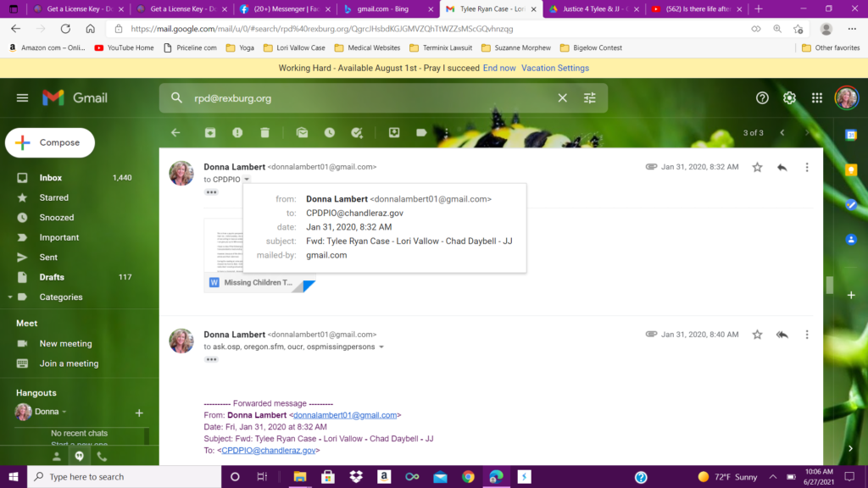Image resolution: width=868 pixels, height=488 pixels.
Task: Delete the conversation with trash icon
Action: pos(264,133)
